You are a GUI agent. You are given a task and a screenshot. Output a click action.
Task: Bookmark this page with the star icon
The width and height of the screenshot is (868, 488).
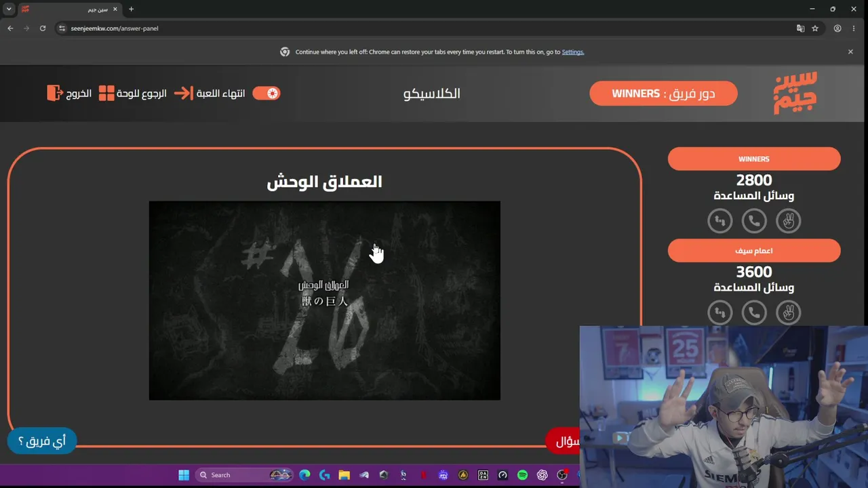(815, 28)
